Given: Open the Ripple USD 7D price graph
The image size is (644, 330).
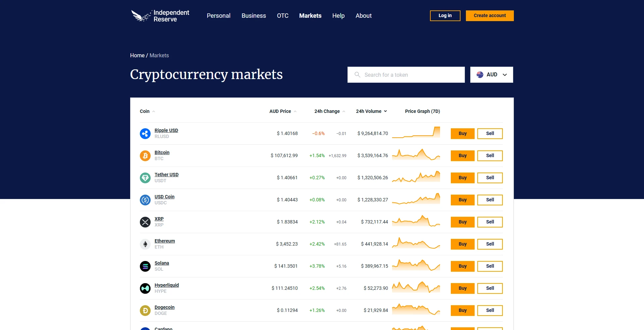Looking at the screenshot, I should coord(416,132).
